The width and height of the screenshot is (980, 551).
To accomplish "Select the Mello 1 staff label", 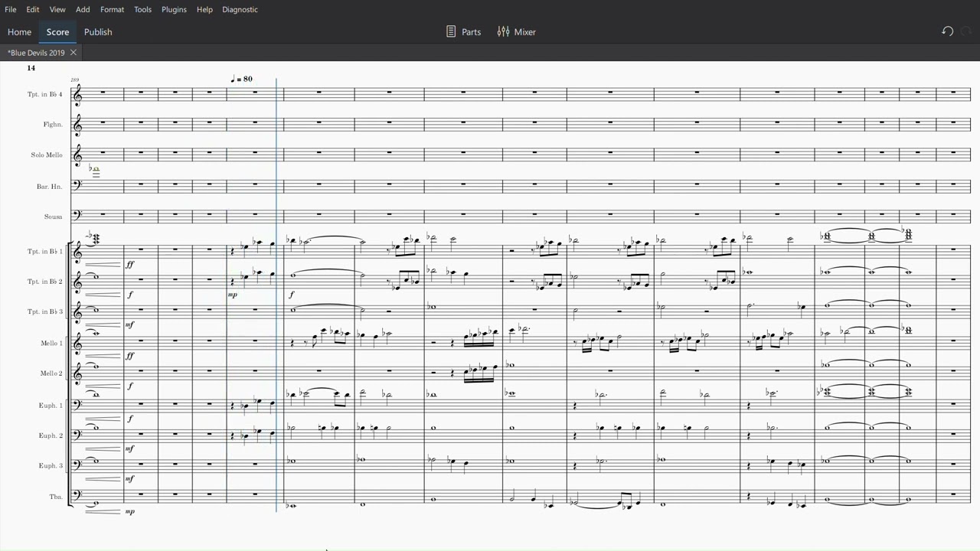I will click(x=51, y=344).
